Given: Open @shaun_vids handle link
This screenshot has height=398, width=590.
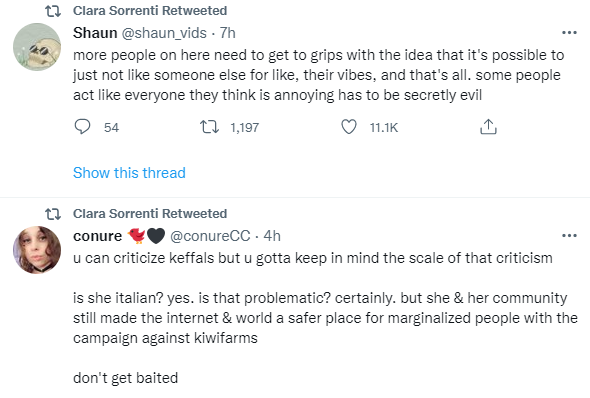Looking at the screenshot, I should coord(164,33).
